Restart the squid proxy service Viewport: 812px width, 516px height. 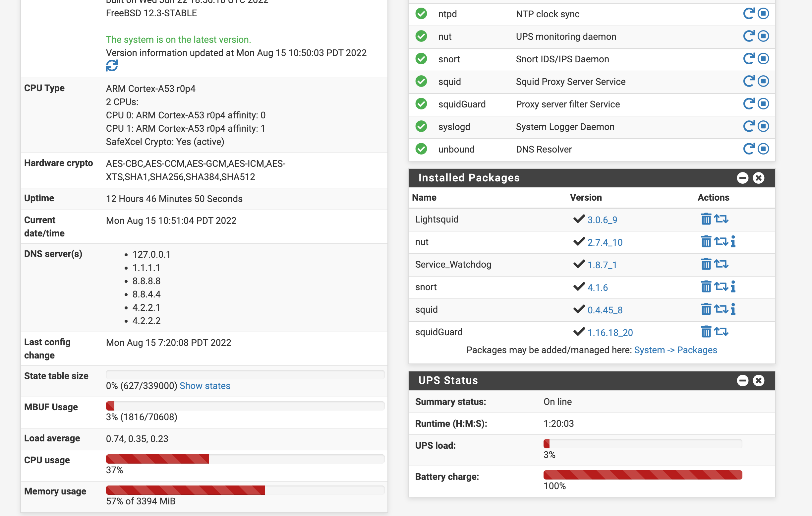(x=748, y=81)
